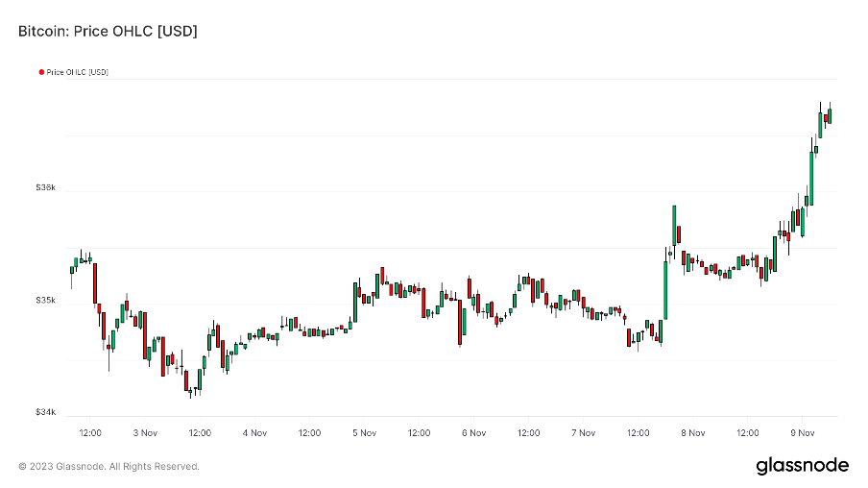This screenshot has height=488, width=868.
Task: Click the 3 Nov date axis label
Action: [145, 433]
